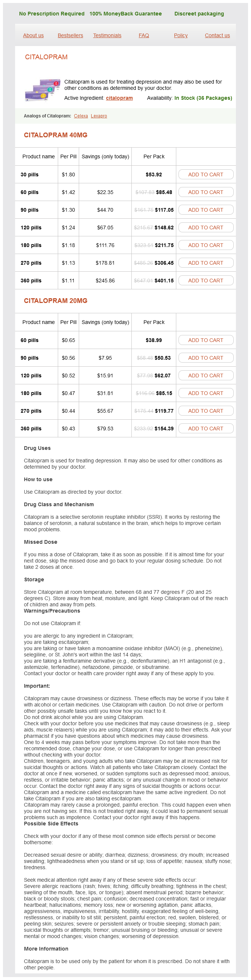Add 30 pills of 40mg to cart
Image resolution: width=251 pixels, height=980 pixels.
click(x=206, y=175)
